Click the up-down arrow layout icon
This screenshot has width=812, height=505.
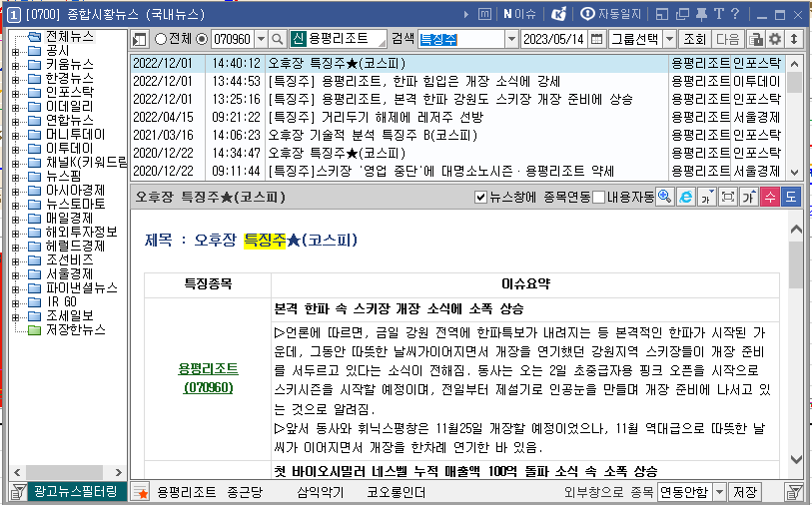click(x=794, y=39)
